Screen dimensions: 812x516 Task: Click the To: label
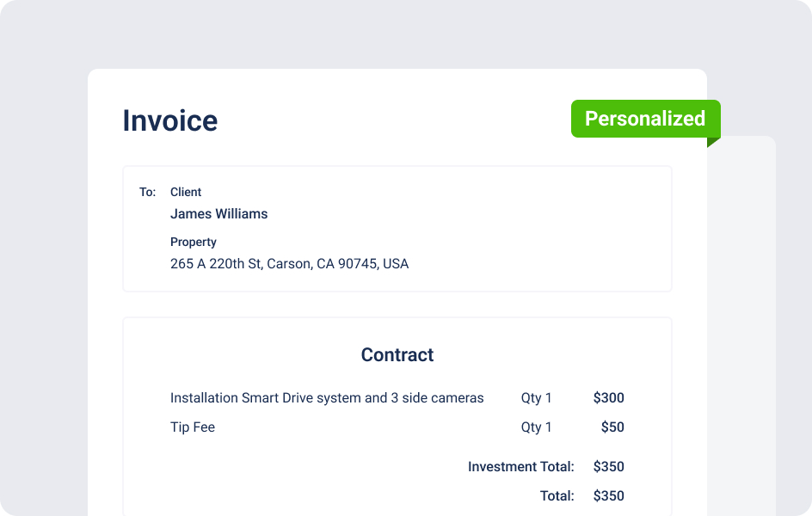(148, 192)
